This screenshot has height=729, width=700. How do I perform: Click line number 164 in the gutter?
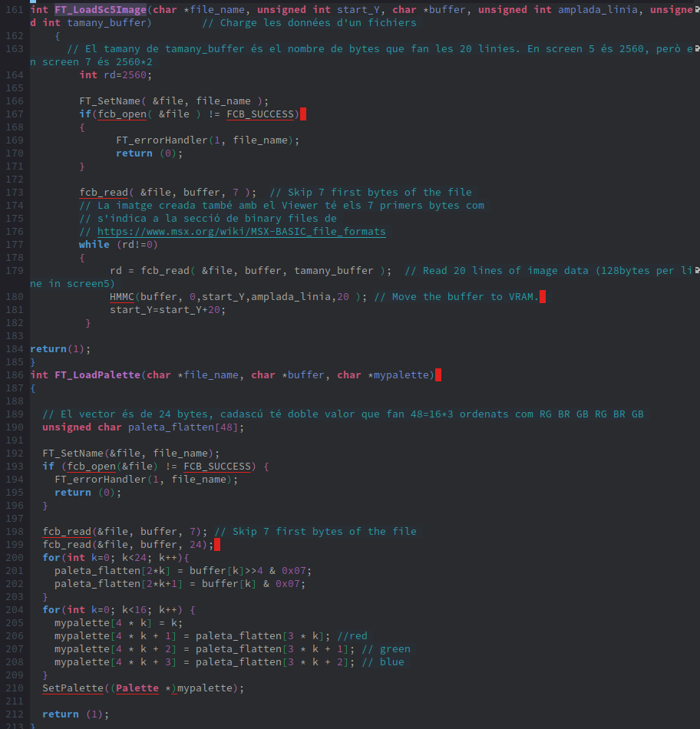15,75
